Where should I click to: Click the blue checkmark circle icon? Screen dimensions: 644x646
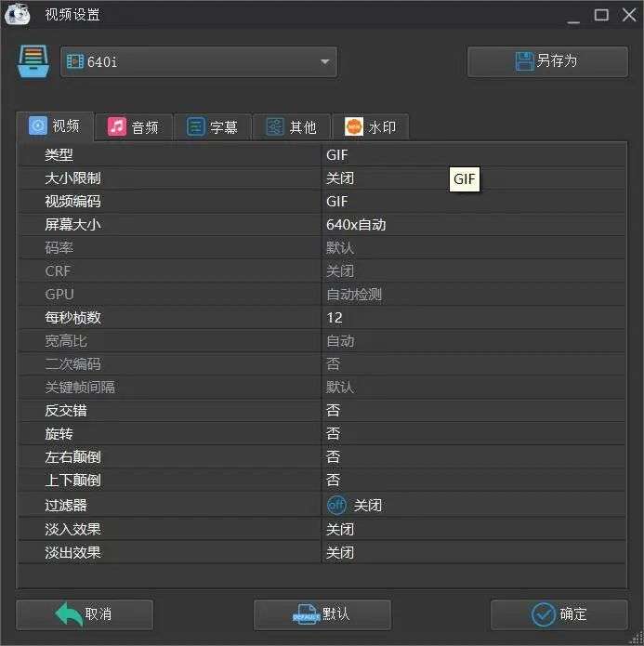543,614
